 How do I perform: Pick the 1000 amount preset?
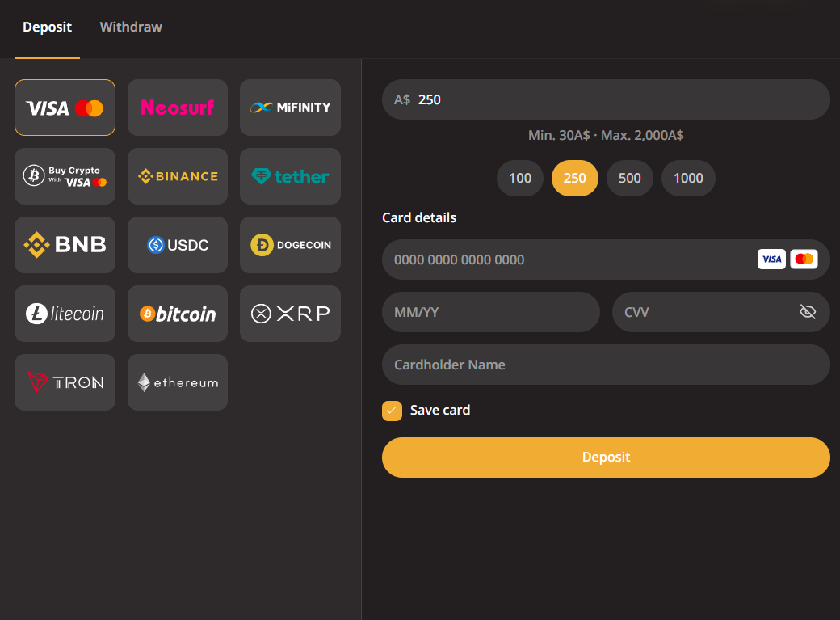[x=688, y=178]
